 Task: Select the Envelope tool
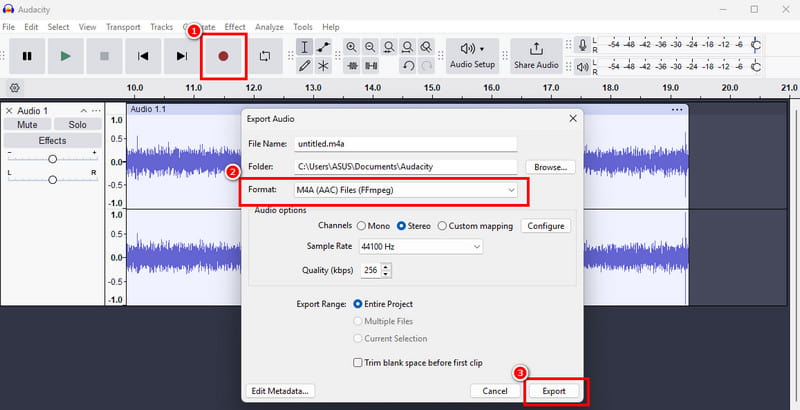(x=323, y=47)
